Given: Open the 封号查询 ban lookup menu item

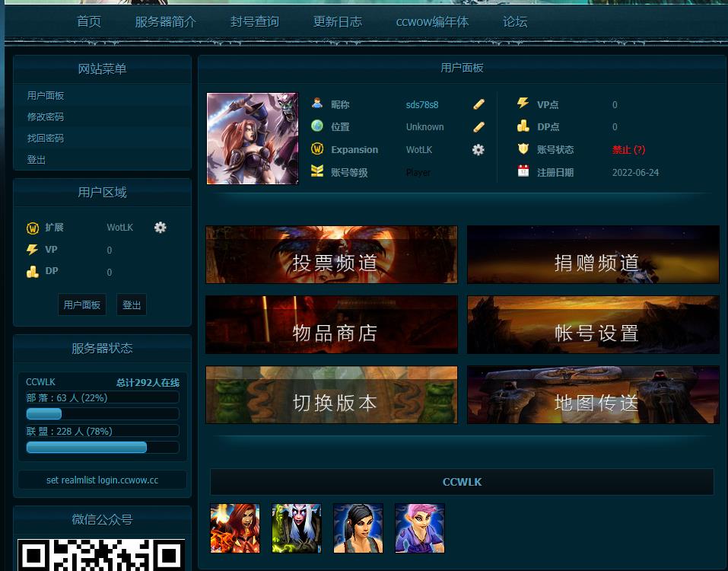Looking at the screenshot, I should pyautogui.click(x=255, y=22).
